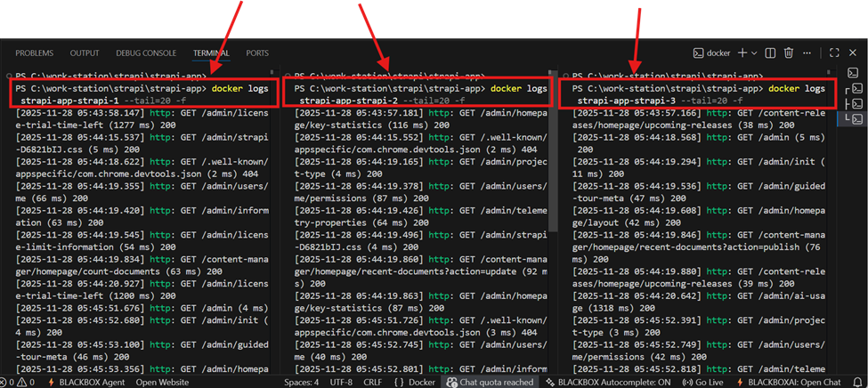Change UTF-8 encoding in status bar
Viewport: 868px width, 388px height.
pyautogui.click(x=339, y=382)
